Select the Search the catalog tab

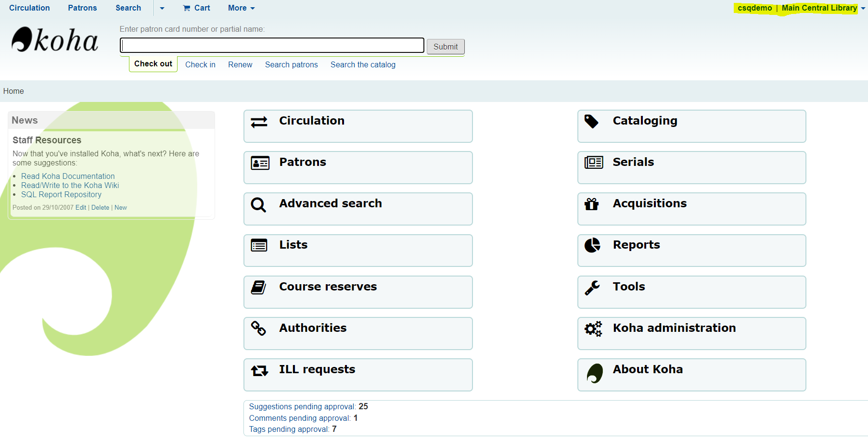pos(363,65)
